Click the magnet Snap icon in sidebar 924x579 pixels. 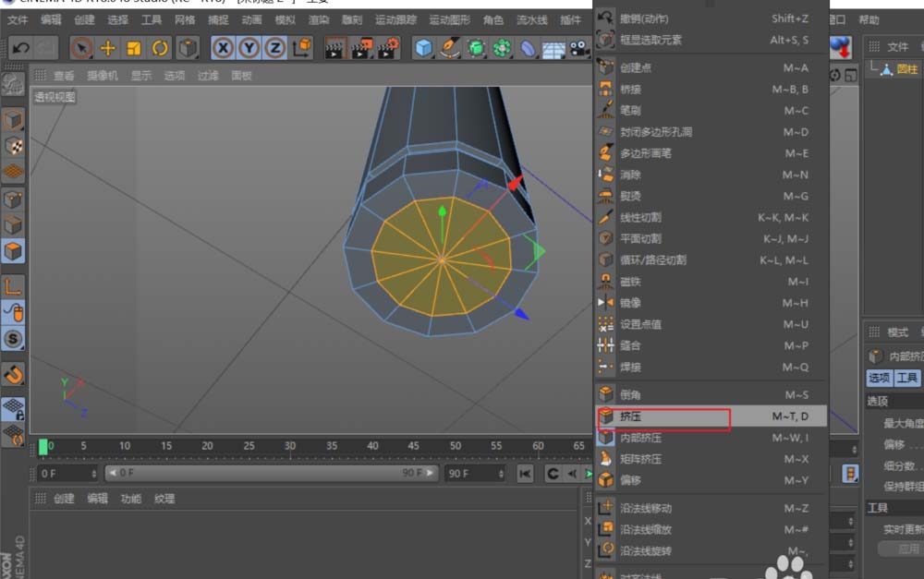click(x=13, y=374)
